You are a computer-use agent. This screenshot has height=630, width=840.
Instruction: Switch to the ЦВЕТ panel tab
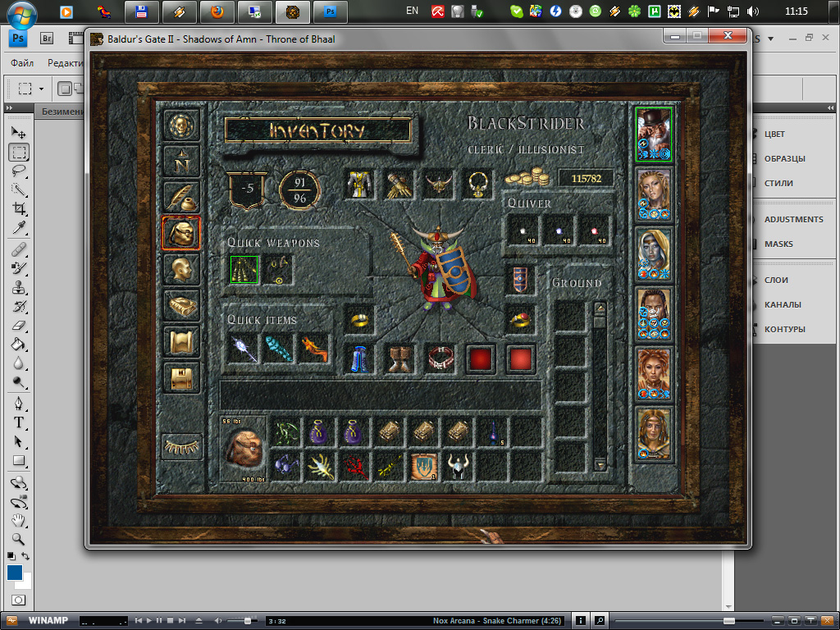tap(774, 134)
